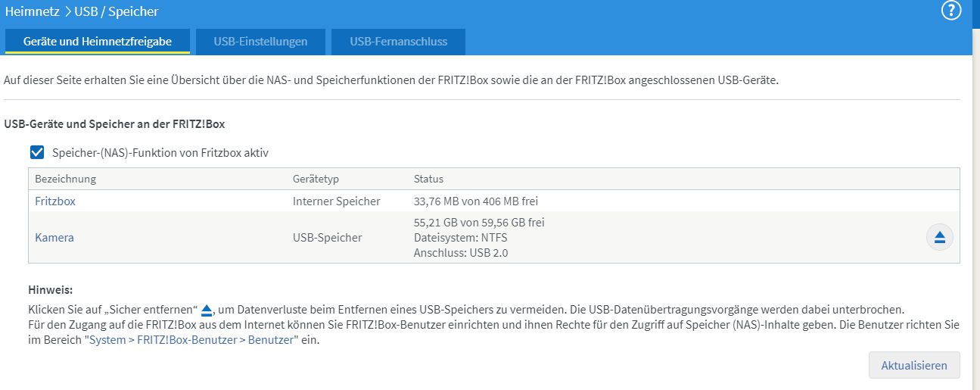Select the Interner Speicher device type cell

(337, 201)
